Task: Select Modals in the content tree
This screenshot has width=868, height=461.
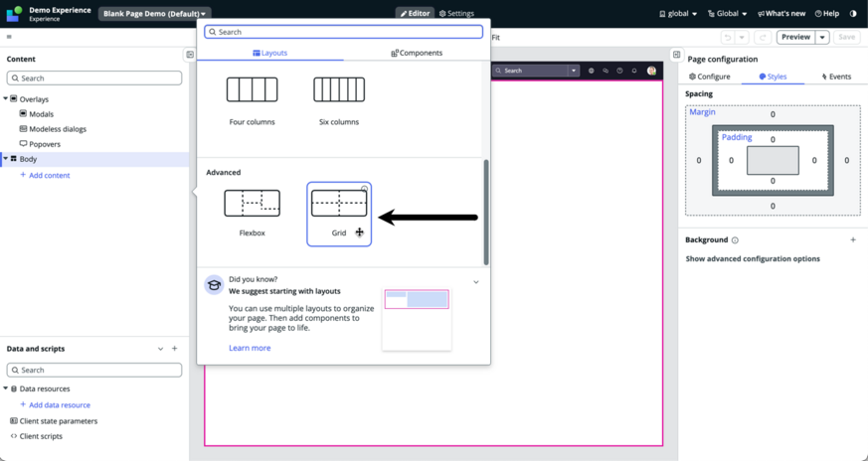Action: click(42, 114)
